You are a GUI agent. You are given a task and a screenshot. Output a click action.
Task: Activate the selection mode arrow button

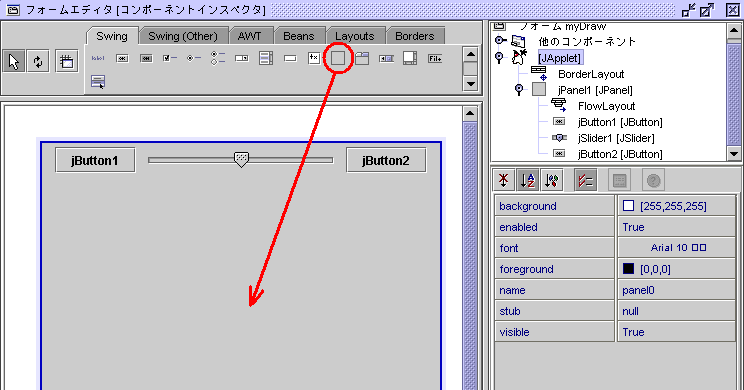coord(14,61)
